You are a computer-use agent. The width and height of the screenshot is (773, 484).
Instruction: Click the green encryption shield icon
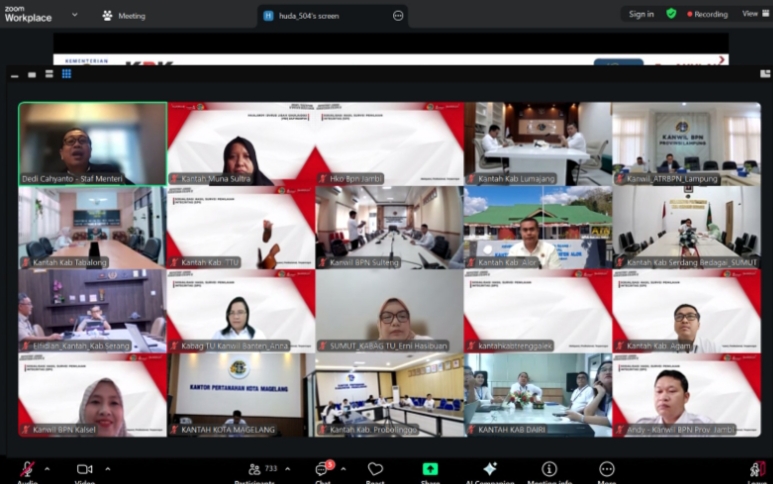(x=671, y=14)
